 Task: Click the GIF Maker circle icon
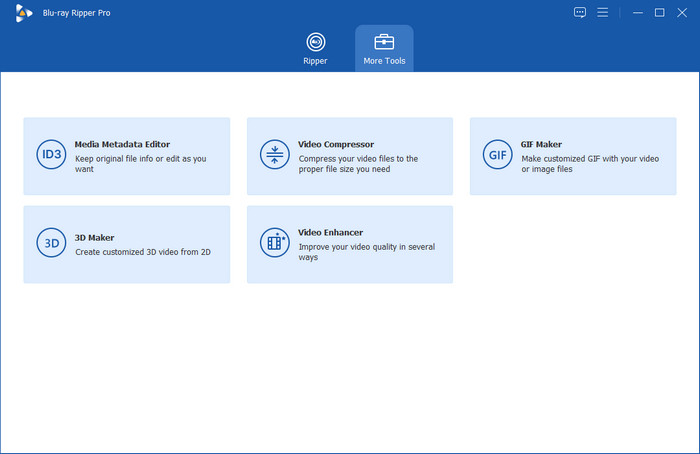[497, 156]
